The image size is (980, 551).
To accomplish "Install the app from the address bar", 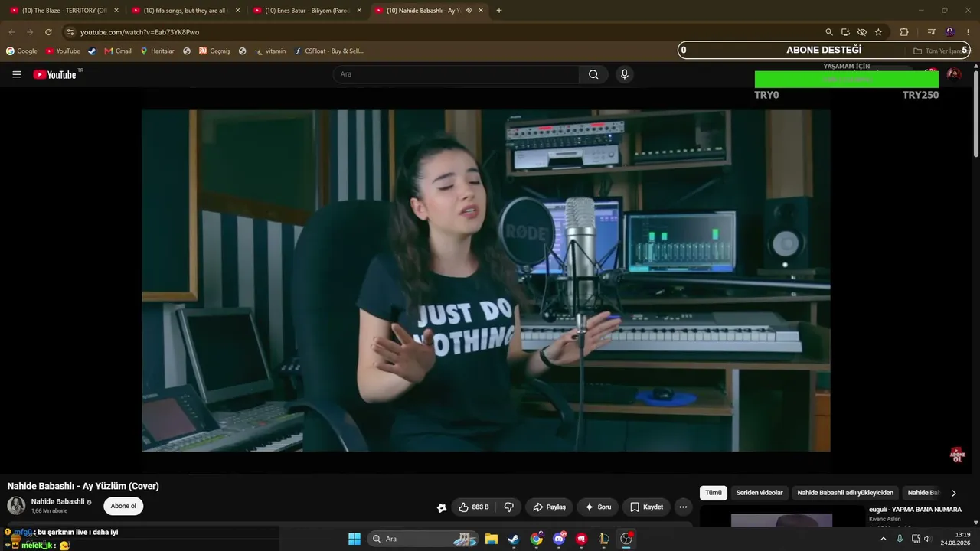I will (x=845, y=32).
